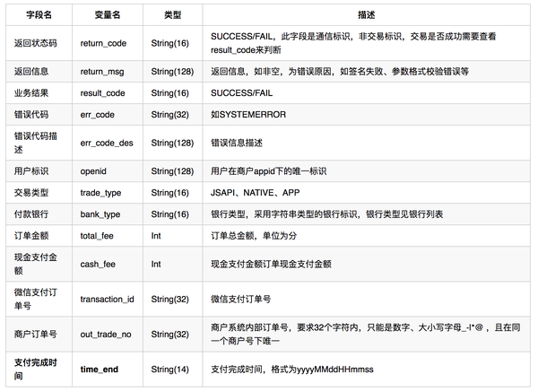Select the transaction_id variable cell
The height and width of the screenshot is (392, 538).
pos(107,300)
